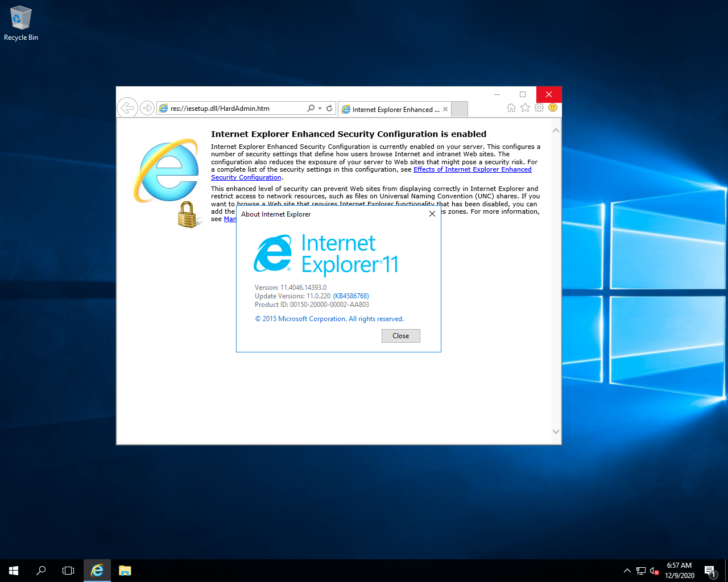Close the Internet Explorer Enhanced tab
The width and height of the screenshot is (728, 582).
pos(445,109)
